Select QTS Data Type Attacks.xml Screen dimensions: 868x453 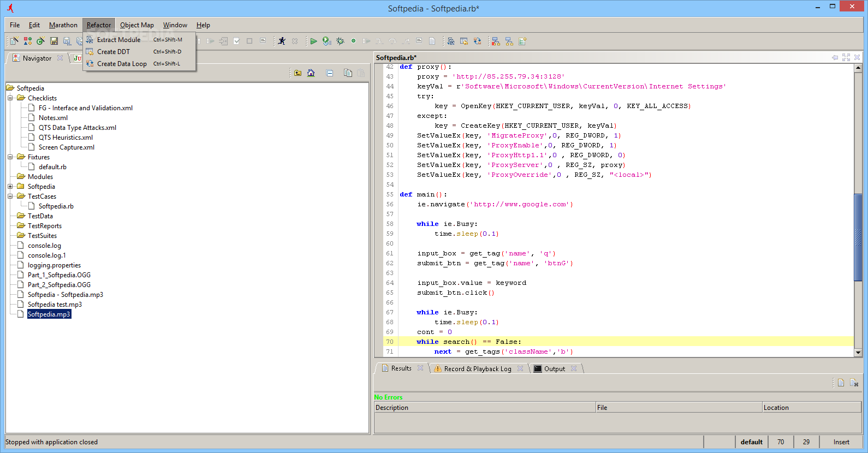point(77,128)
